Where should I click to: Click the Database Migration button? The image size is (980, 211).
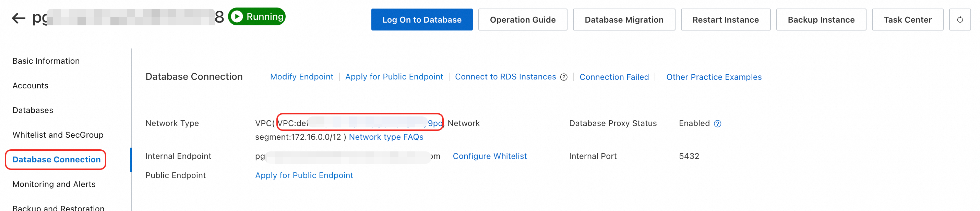tap(623, 20)
